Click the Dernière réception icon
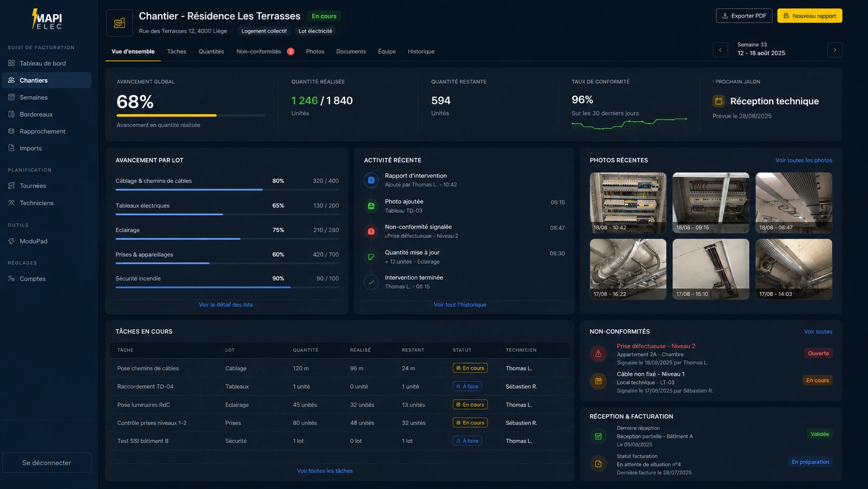The width and height of the screenshot is (868, 489). (x=598, y=437)
